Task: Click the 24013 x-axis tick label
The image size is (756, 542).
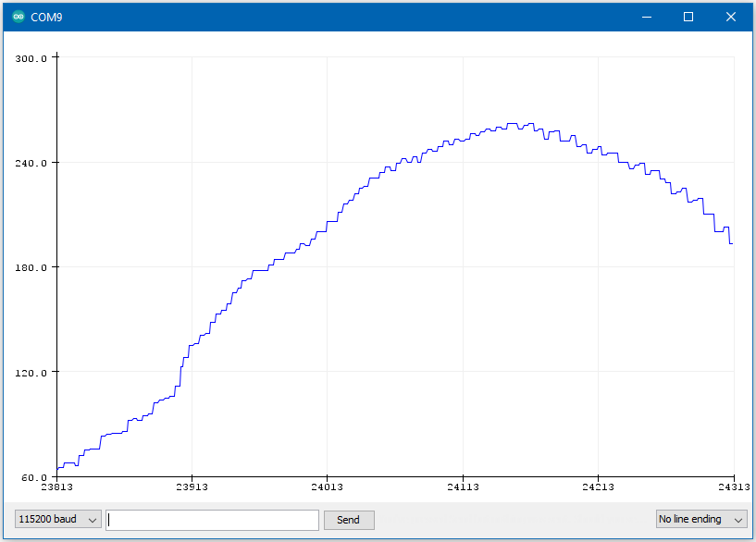Action: pos(327,487)
